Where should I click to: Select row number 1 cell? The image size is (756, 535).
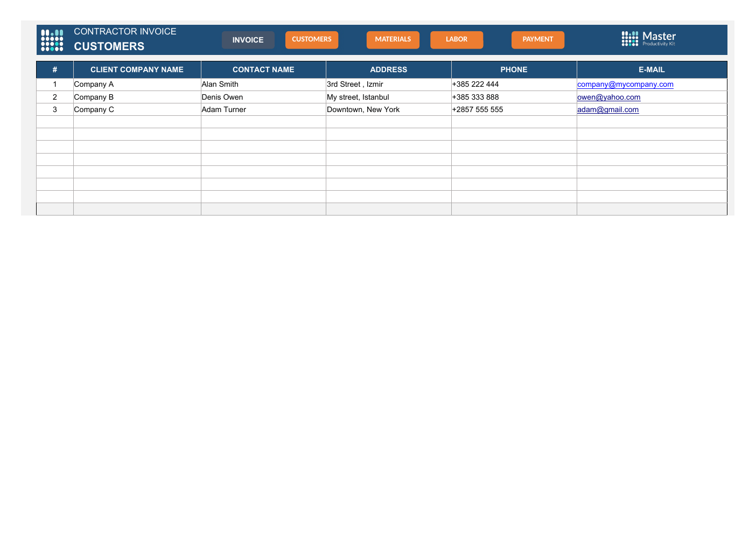pyautogui.click(x=55, y=84)
